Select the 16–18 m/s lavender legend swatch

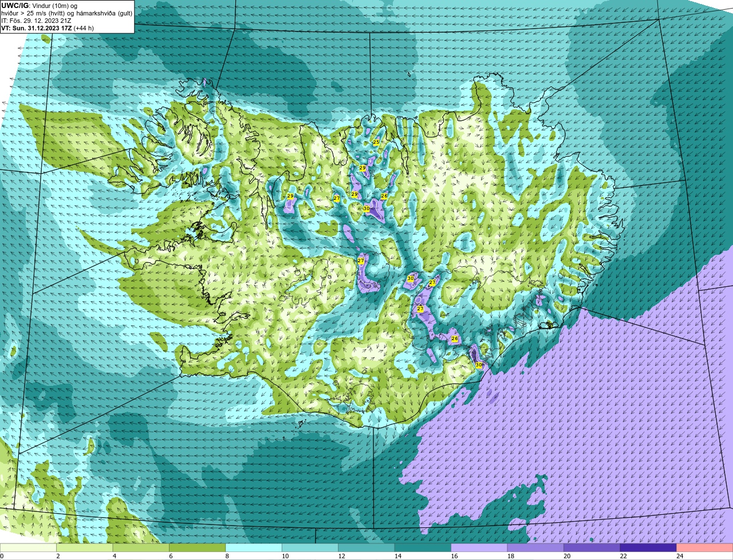479,547
